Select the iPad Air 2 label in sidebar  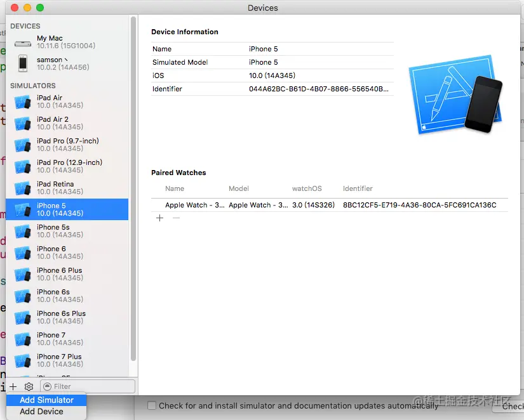[x=53, y=119]
